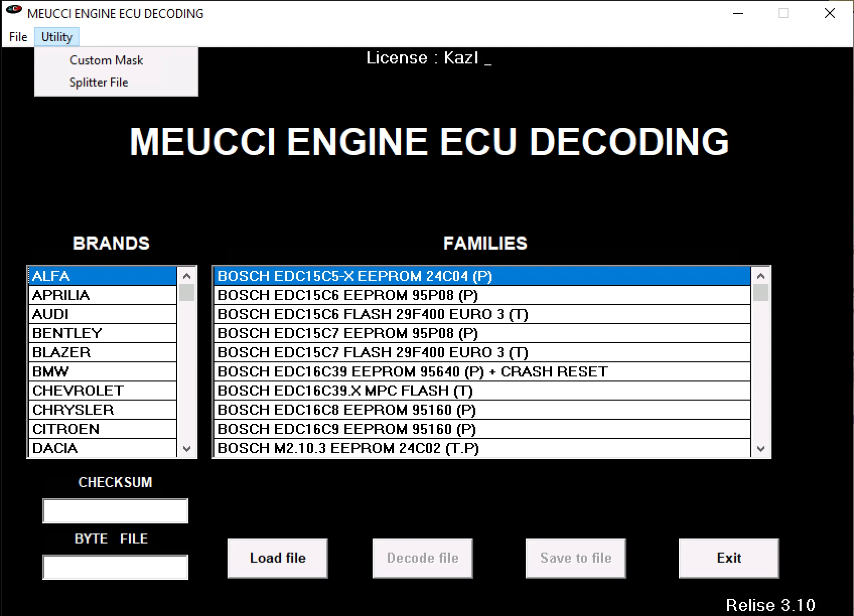Select BOSCH EDC16C39 EEPROM 95640 CRASH RESET
The width and height of the screenshot is (854, 616).
(482, 372)
